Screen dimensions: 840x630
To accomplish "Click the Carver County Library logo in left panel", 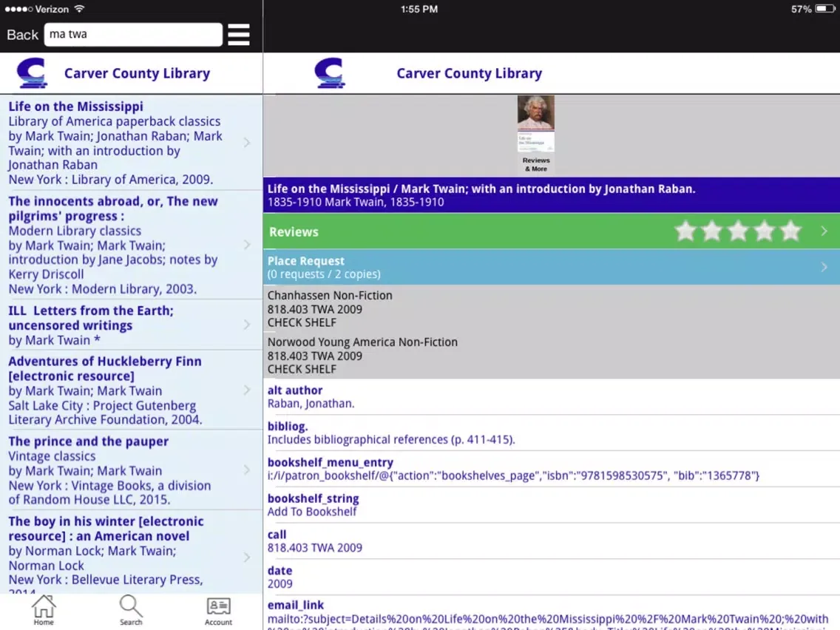I will click(x=32, y=73).
